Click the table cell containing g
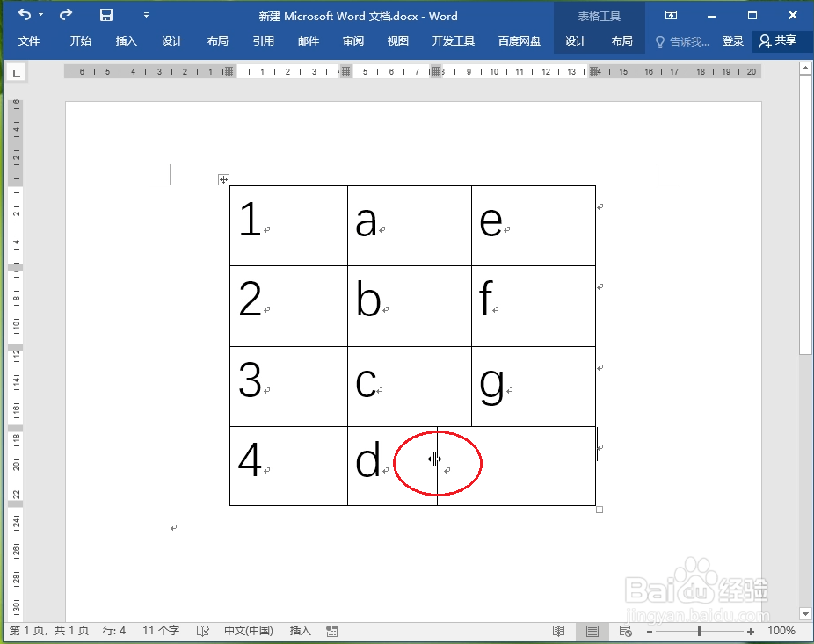This screenshot has width=814, height=644. (x=534, y=387)
